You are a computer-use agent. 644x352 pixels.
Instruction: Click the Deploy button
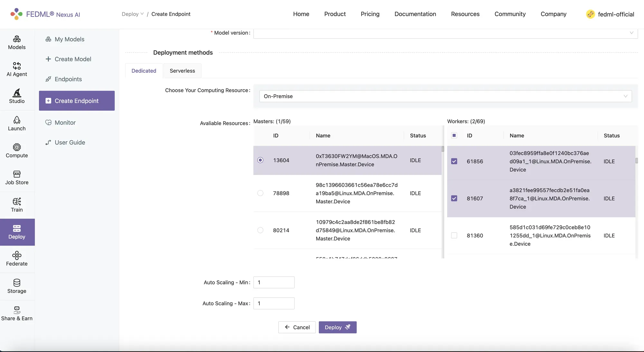(x=337, y=327)
